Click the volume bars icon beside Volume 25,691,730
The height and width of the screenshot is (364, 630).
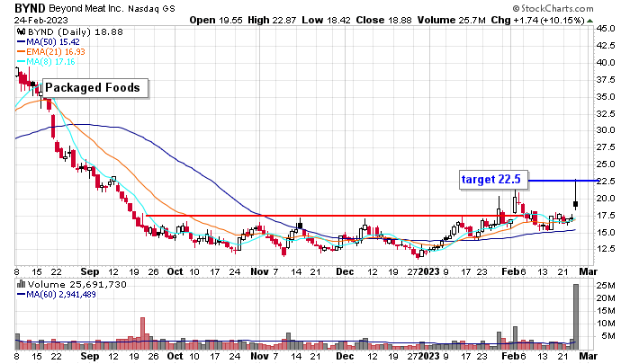click(x=22, y=285)
